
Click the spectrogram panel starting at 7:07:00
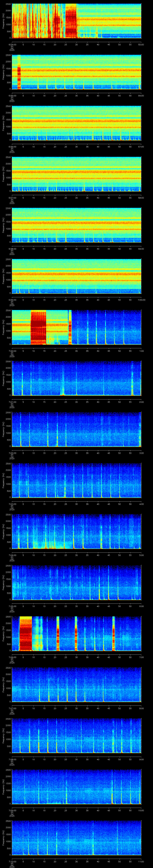(76, 685)
